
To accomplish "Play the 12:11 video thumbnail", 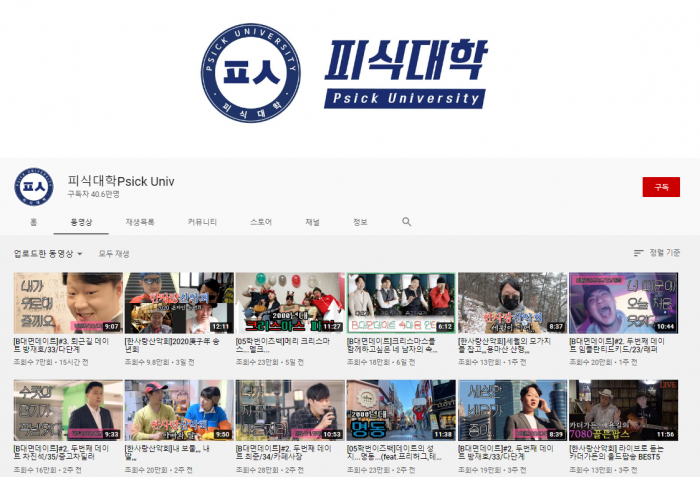I will coord(179,303).
